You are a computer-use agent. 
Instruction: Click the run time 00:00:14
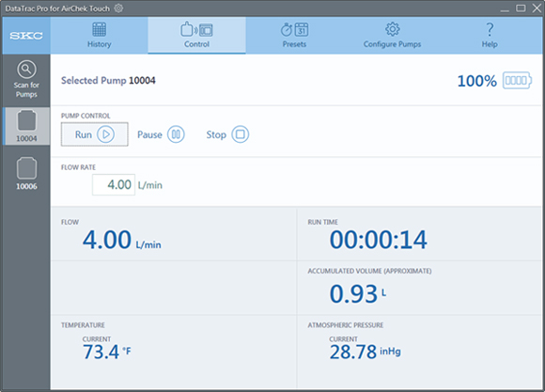(378, 240)
